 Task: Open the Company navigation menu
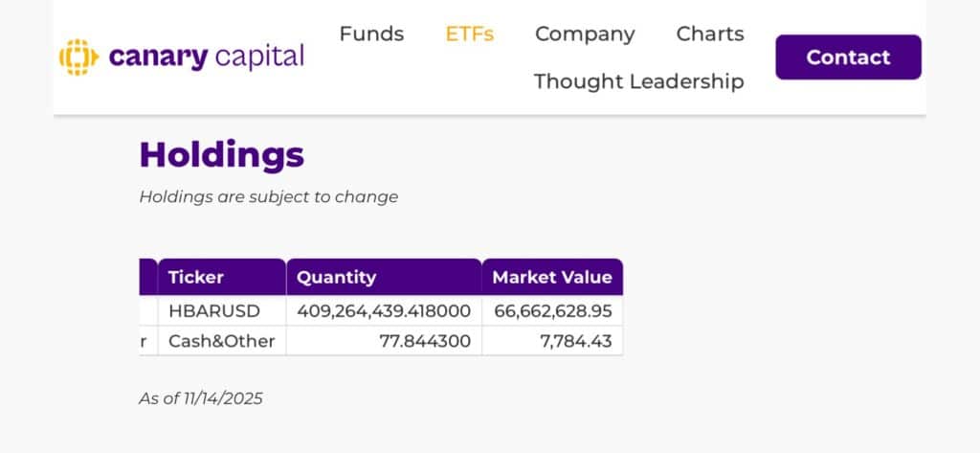tap(585, 34)
